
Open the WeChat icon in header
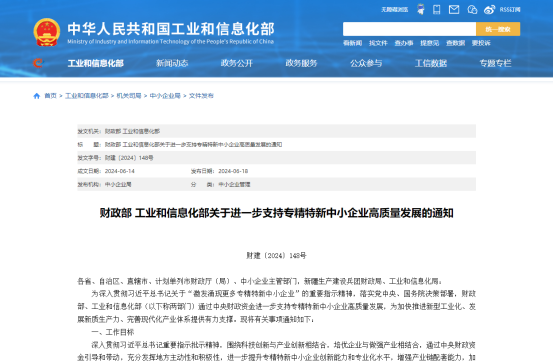click(x=472, y=10)
